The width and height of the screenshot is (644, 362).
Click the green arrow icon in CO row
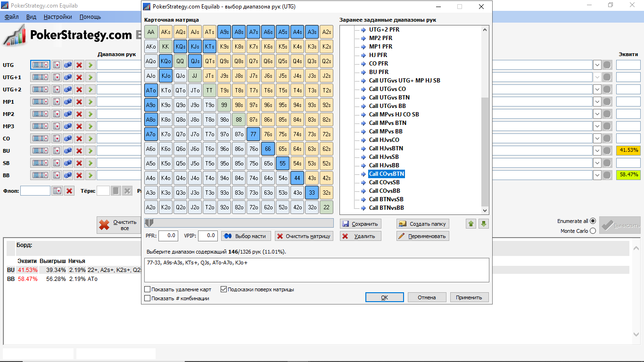pos(90,138)
